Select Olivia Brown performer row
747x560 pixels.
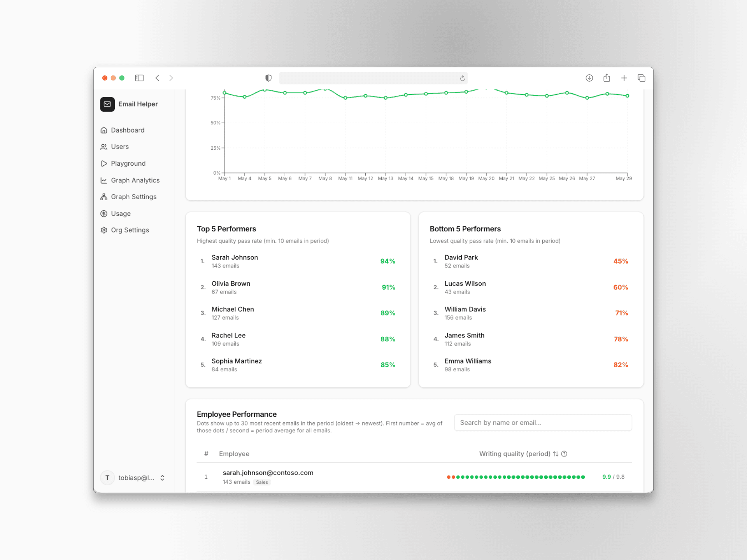pyautogui.click(x=298, y=287)
